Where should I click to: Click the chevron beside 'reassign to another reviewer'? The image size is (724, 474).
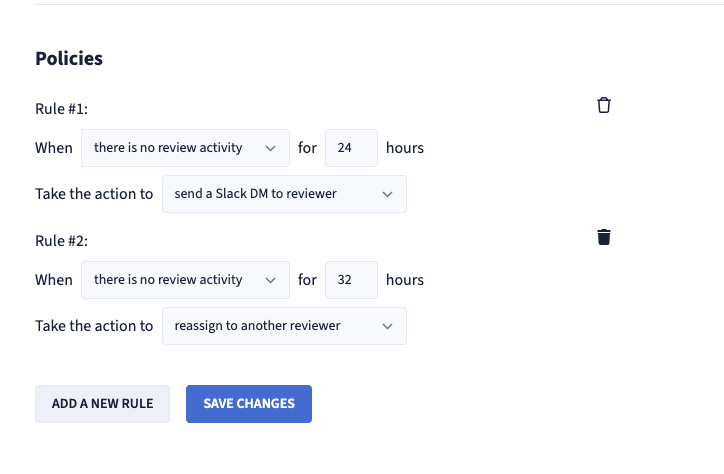click(387, 326)
